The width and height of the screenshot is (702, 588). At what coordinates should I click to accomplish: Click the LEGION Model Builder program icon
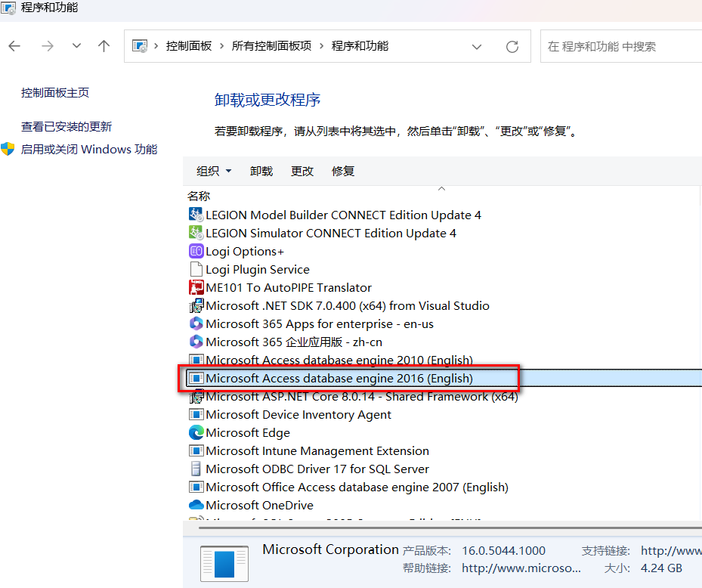(x=196, y=215)
